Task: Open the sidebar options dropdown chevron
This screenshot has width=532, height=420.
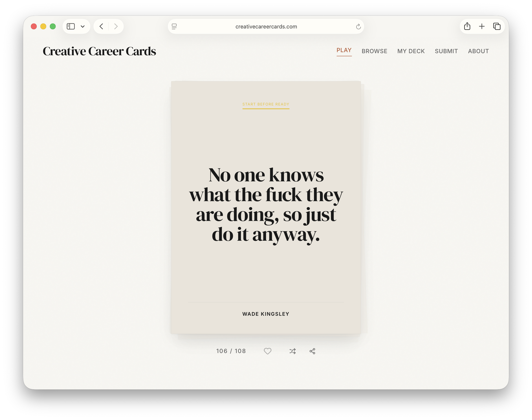Action: click(x=83, y=27)
